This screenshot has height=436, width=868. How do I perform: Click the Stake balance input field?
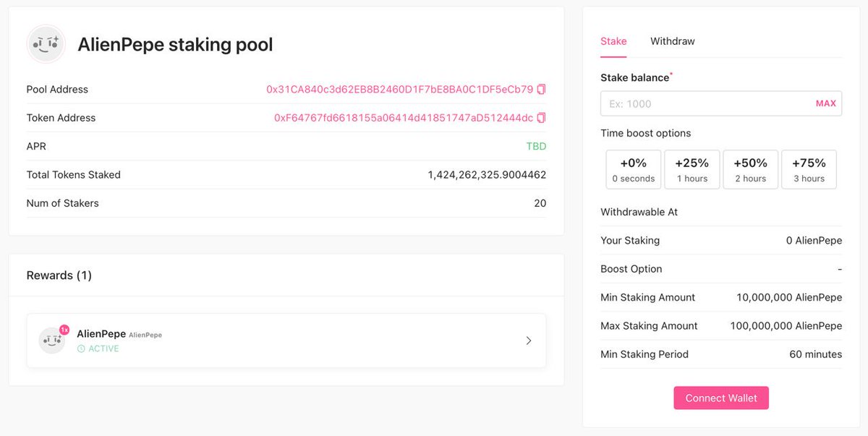click(x=721, y=103)
